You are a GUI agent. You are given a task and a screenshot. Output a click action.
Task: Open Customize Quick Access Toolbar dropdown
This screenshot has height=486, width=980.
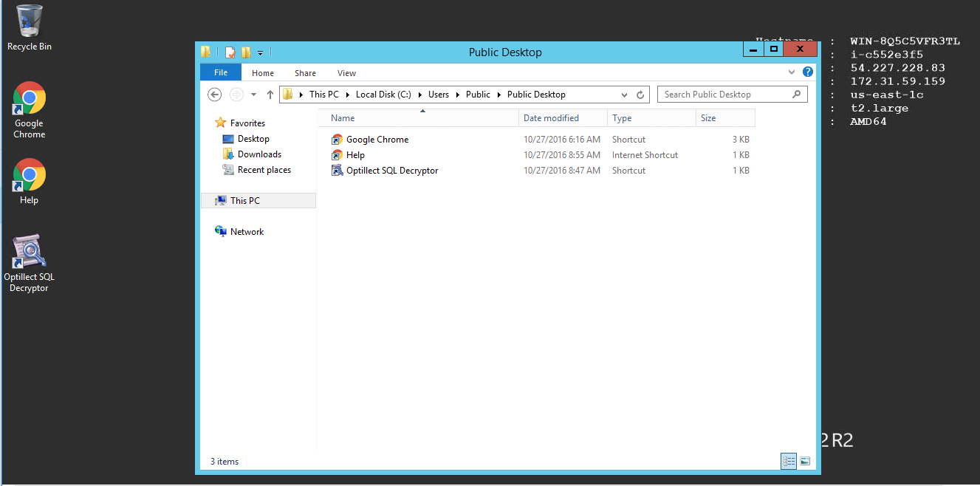(x=261, y=53)
